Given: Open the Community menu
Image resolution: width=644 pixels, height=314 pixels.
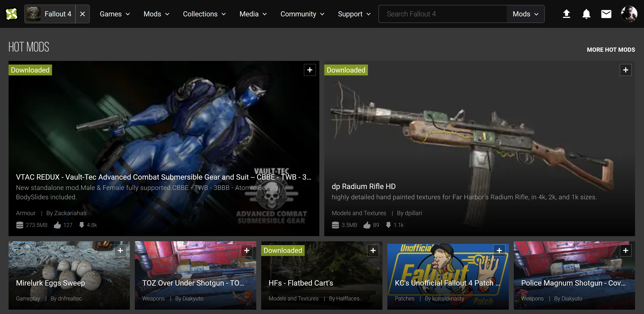Looking at the screenshot, I should tap(302, 14).
